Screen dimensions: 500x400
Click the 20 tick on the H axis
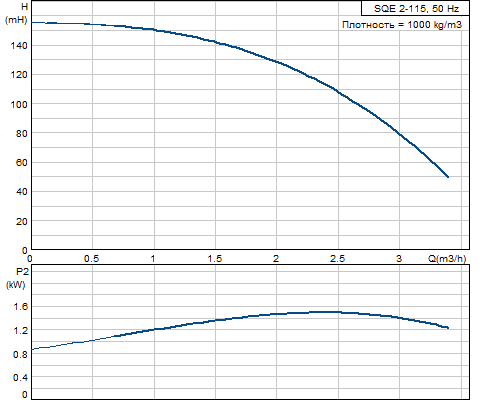(21, 221)
